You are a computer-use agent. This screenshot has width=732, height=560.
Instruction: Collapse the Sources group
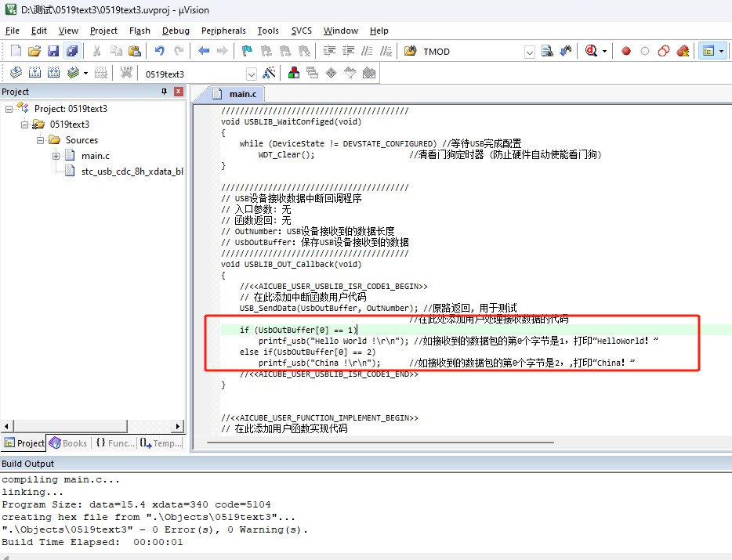point(40,140)
